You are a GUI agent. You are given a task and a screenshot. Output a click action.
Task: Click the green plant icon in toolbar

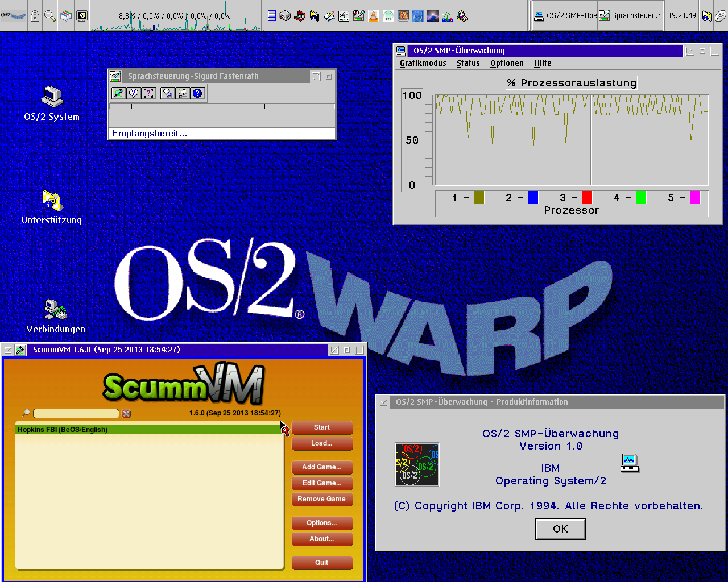[x=448, y=16]
